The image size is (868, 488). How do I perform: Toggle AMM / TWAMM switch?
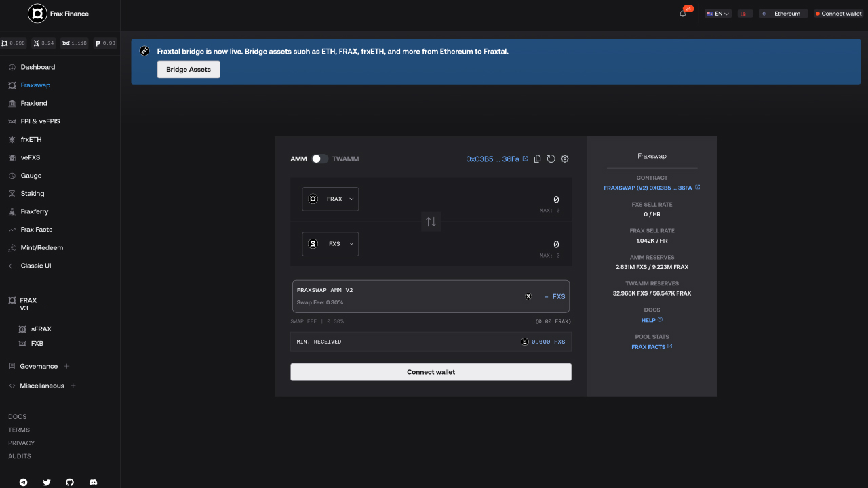click(319, 159)
